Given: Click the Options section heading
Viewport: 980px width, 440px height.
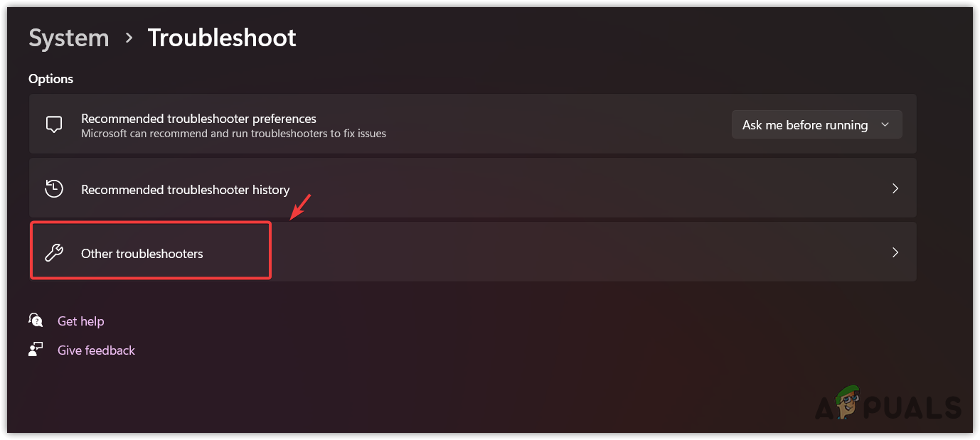Looking at the screenshot, I should click(x=51, y=79).
